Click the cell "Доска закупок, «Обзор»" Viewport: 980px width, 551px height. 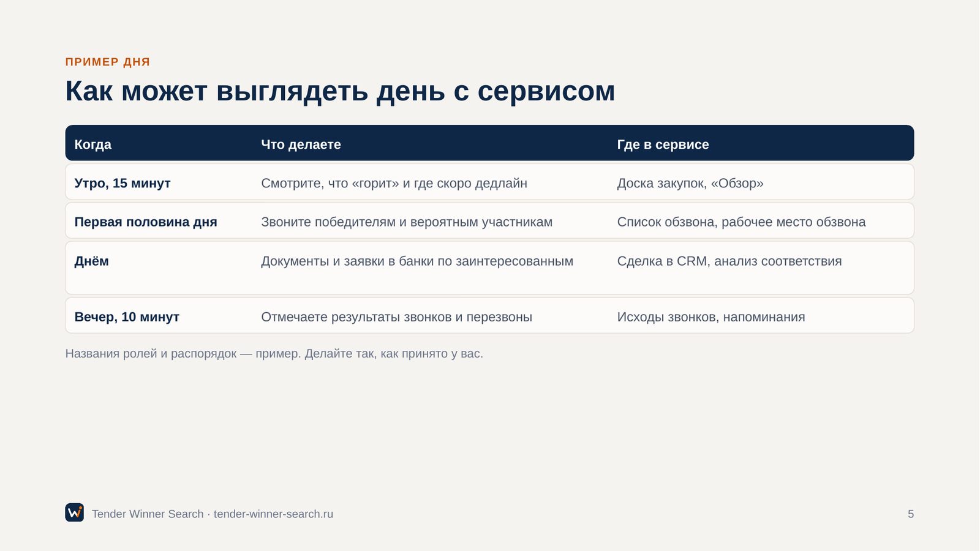690,183
